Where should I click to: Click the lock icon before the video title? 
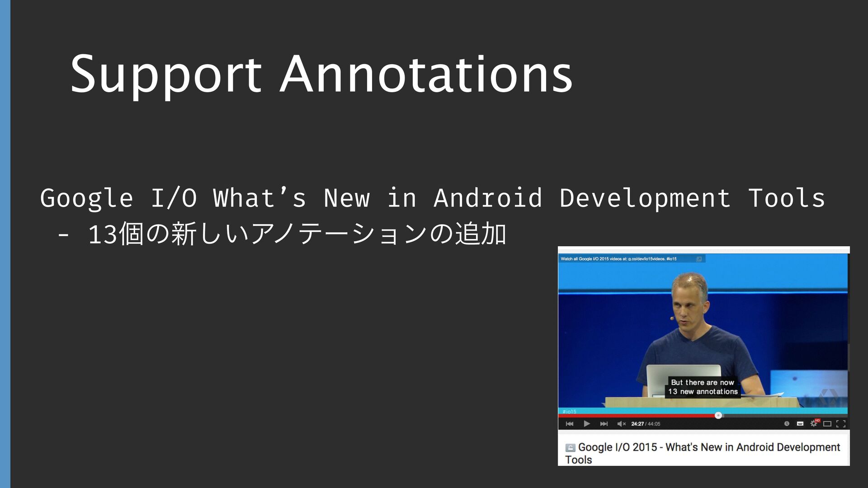pyautogui.click(x=570, y=448)
